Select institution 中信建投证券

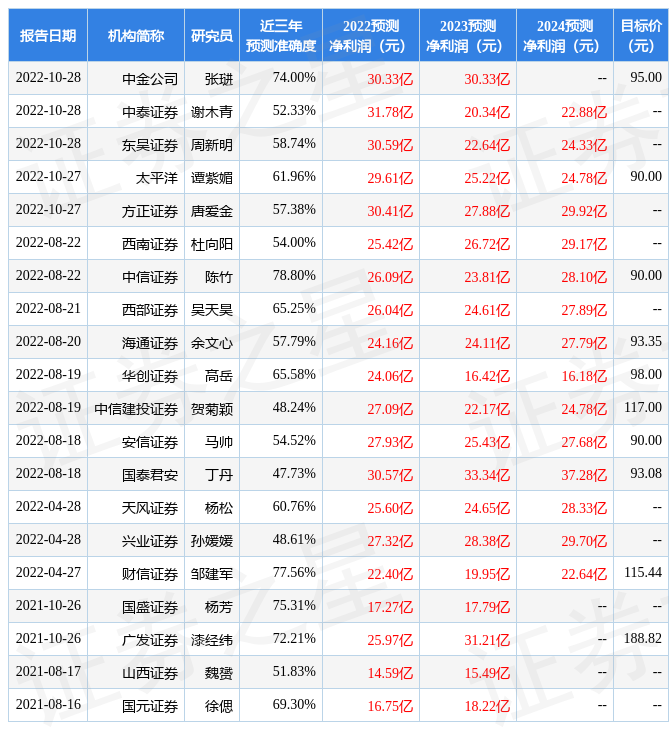[136, 409]
